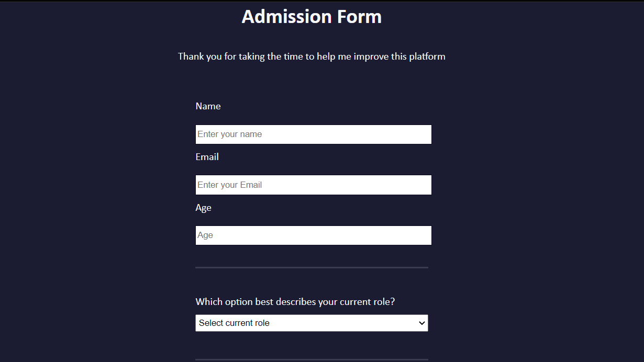The image size is (644, 362).
Task: Click the "Email" field label
Action: point(207,157)
